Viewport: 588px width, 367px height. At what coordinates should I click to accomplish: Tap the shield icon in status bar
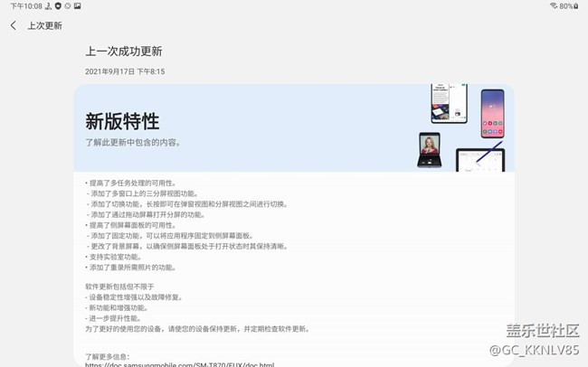click(x=57, y=6)
